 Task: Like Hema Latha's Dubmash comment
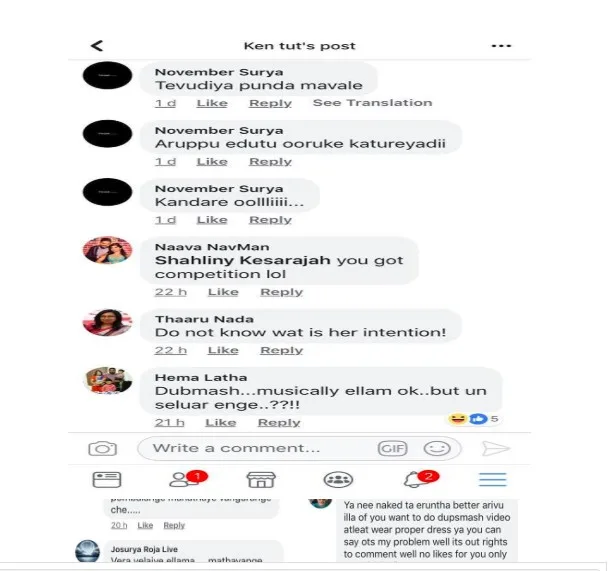(x=221, y=423)
